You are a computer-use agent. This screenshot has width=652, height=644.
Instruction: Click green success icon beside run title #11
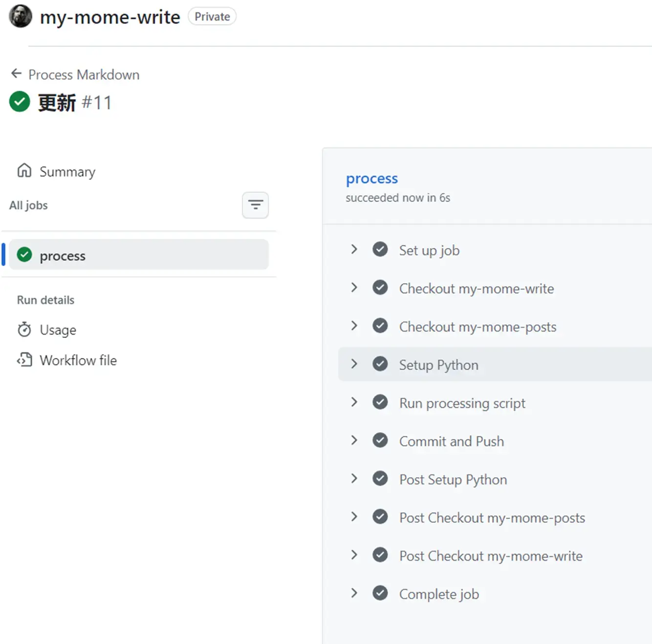(20, 102)
